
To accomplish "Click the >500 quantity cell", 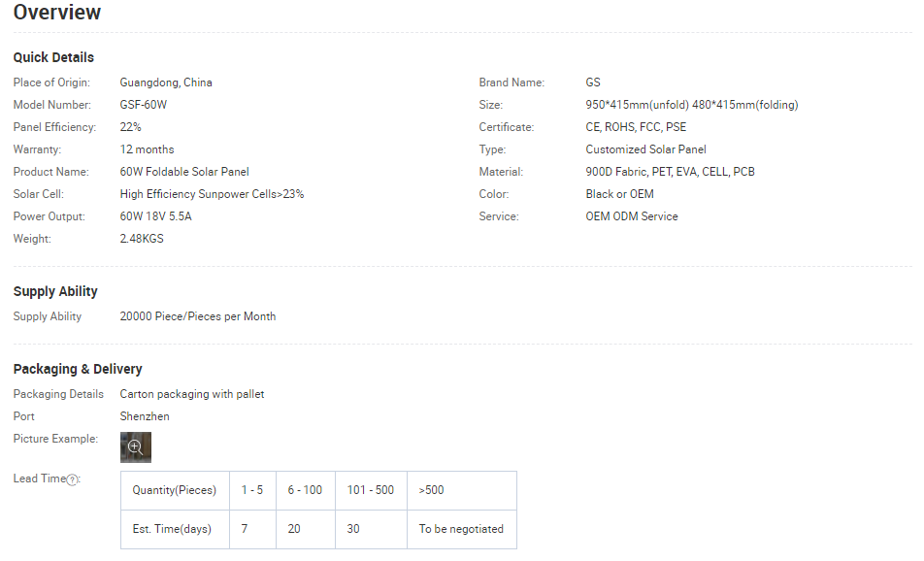I will 432,490.
